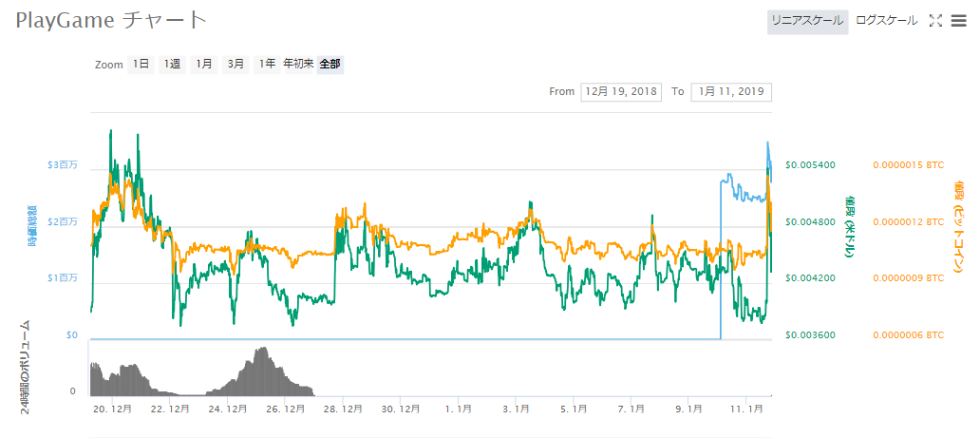
Task: Select the リニアスケール scale option
Action: click(807, 21)
